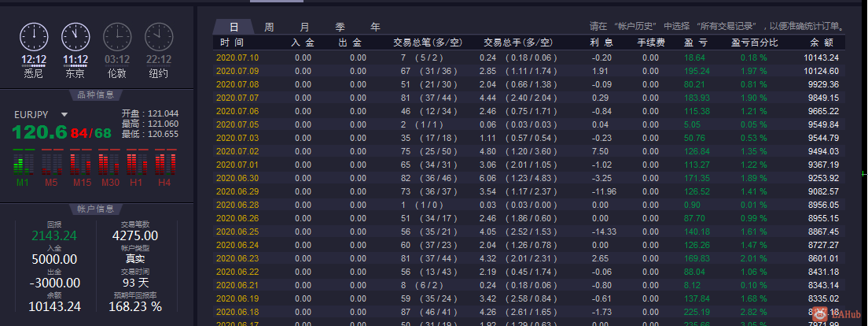Click balance value 10143.24 in table

click(x=821, y=57)
